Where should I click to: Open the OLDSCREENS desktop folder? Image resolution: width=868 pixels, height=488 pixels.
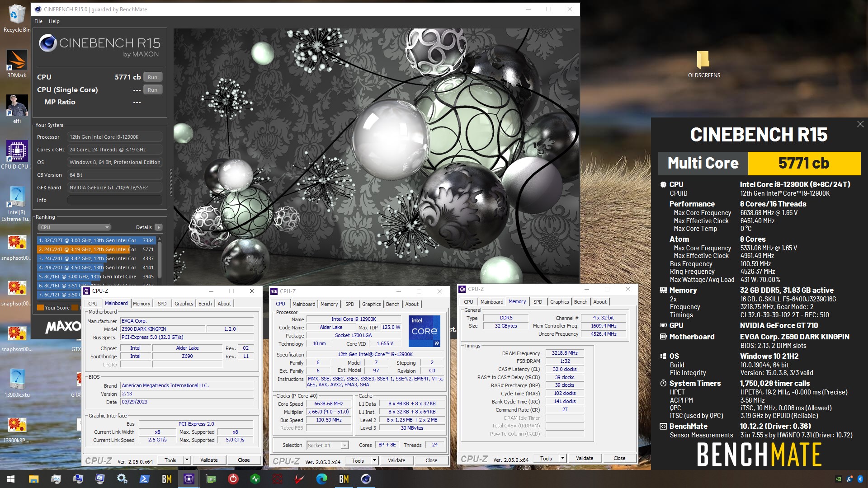[704, 64]
